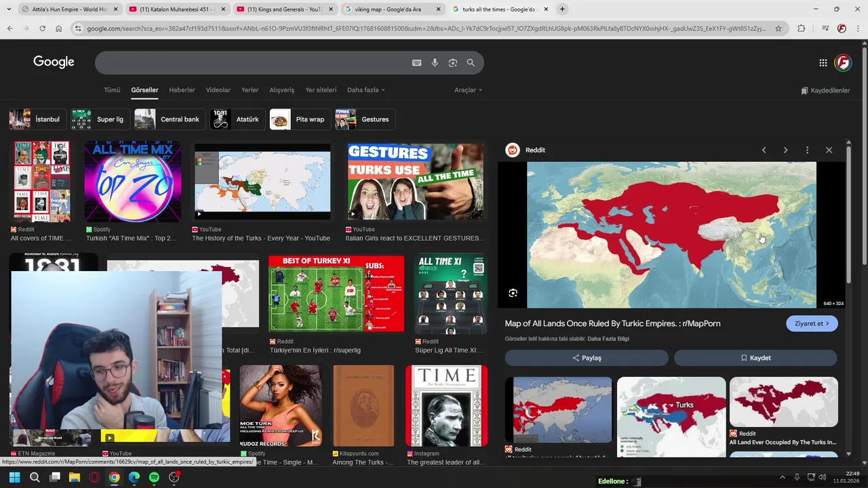Open the Italian Girls GESTURES video thumbnail
This screenshot has width=868, height=488.
click(416, 182)
